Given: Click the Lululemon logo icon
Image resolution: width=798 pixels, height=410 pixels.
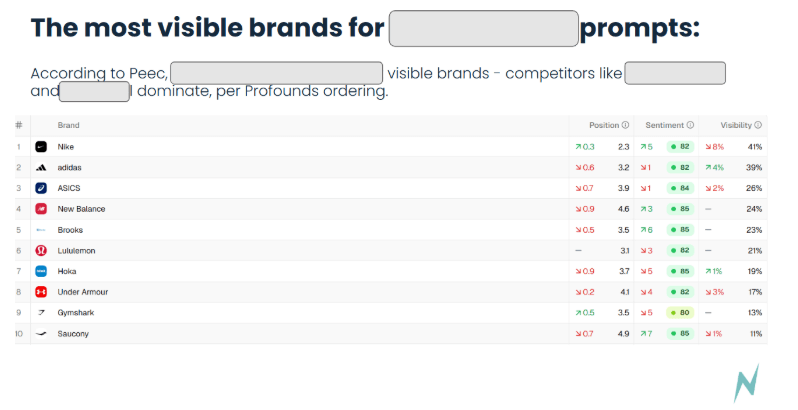Looking at the screenshot, I should coord(41,250).
